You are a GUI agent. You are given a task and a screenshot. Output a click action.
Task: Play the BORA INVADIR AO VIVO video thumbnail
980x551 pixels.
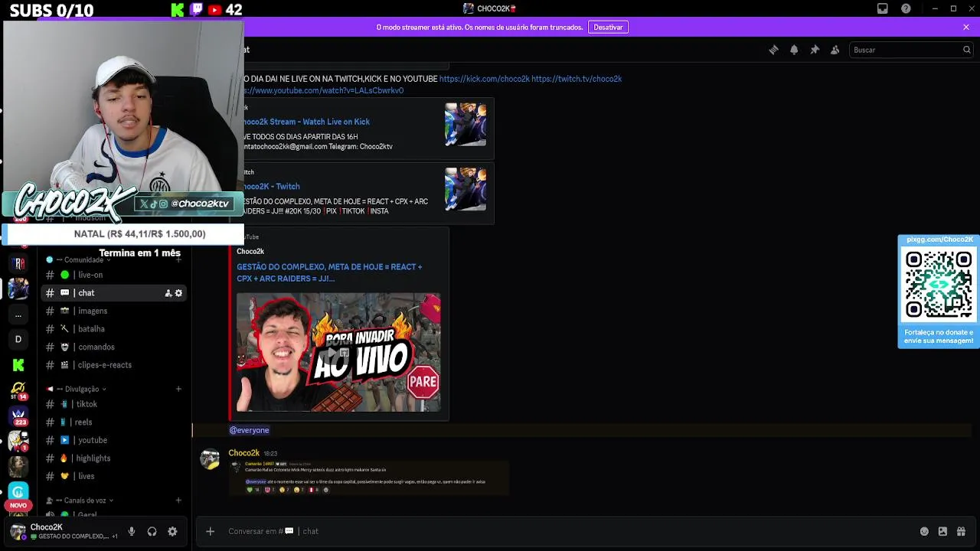[338, 352]
